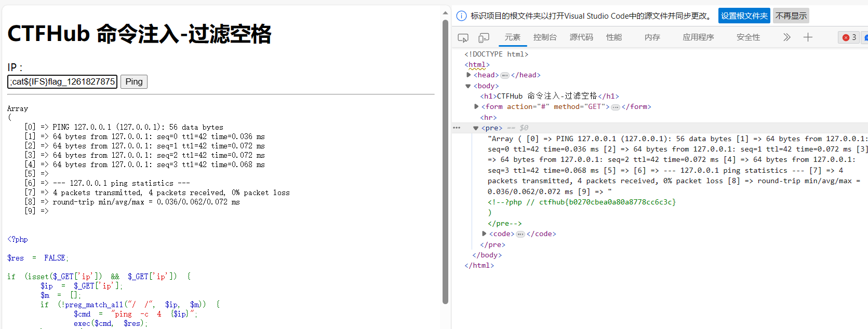Click the ellipsis badge inside the code tag
The height and width of the screenshot is (329, 868).
[x=520, y=234]
